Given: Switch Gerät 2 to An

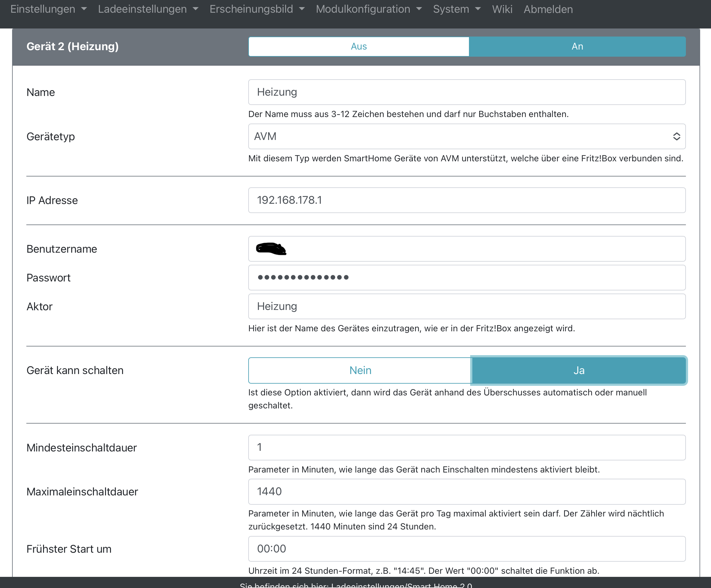Looking at the screenshot, I should point(577,46).
